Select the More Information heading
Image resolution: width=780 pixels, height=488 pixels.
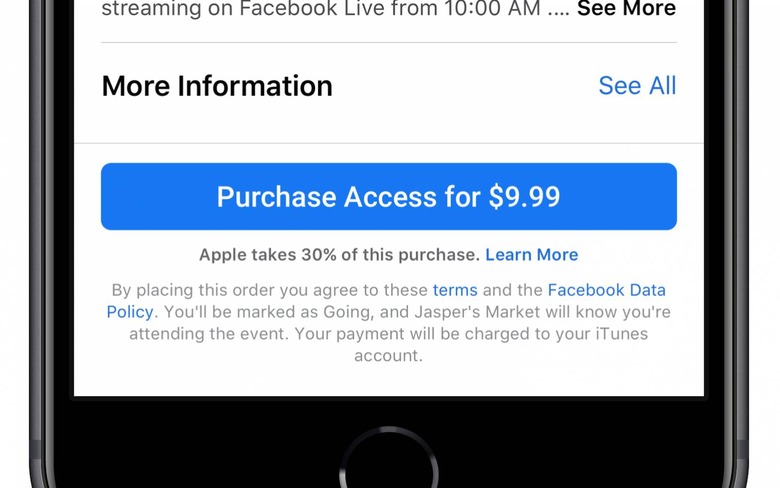coord(217,86)
